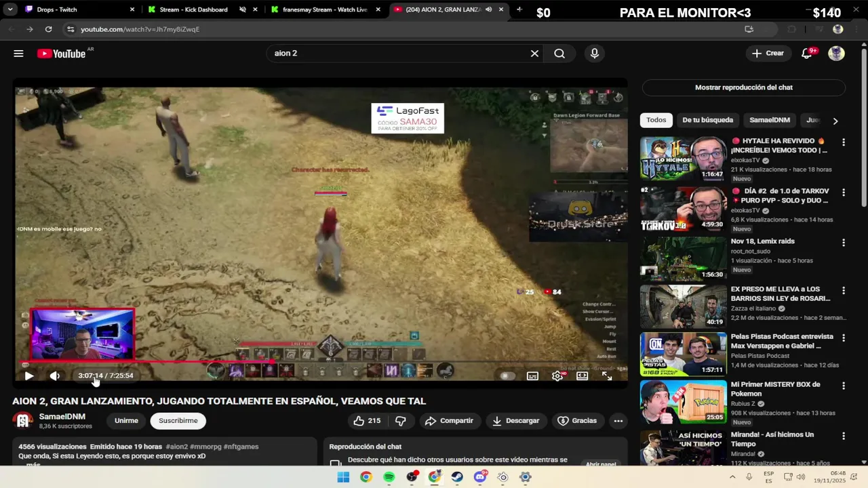
Task: Enter fullscreen mode in player
Action: pyautogui.click(x=607, y=375)
